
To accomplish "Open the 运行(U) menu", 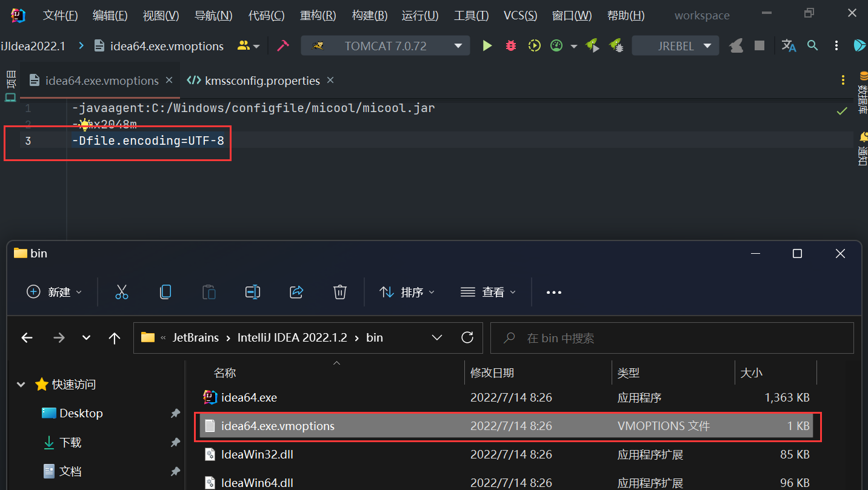I will click(x=421, y=16).
